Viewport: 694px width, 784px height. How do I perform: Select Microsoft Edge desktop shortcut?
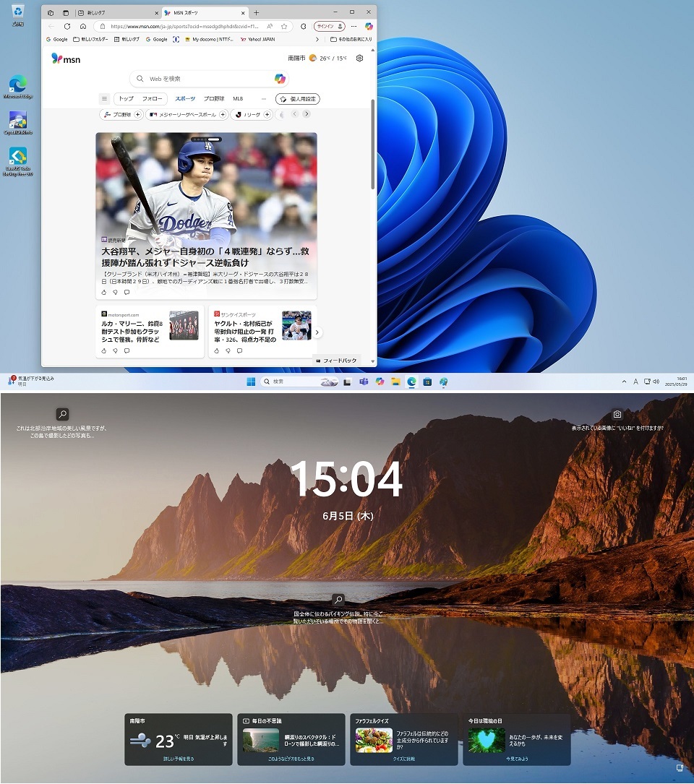click(x=18, y=87)
